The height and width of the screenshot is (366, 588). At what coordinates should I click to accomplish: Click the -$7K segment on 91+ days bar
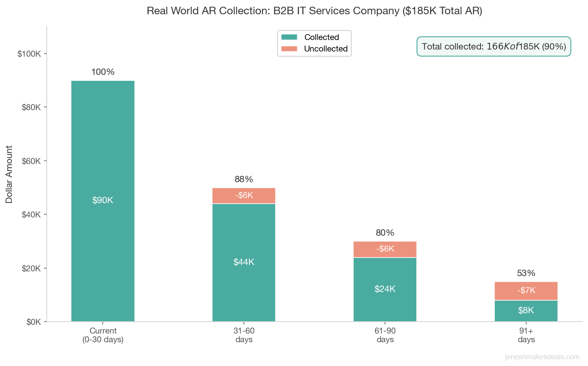(x=526, y=291)
